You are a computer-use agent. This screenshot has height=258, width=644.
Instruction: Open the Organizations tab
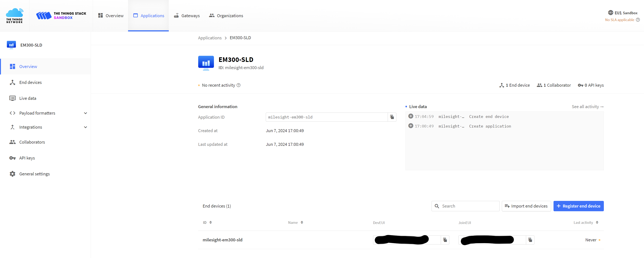coord(226,16)
